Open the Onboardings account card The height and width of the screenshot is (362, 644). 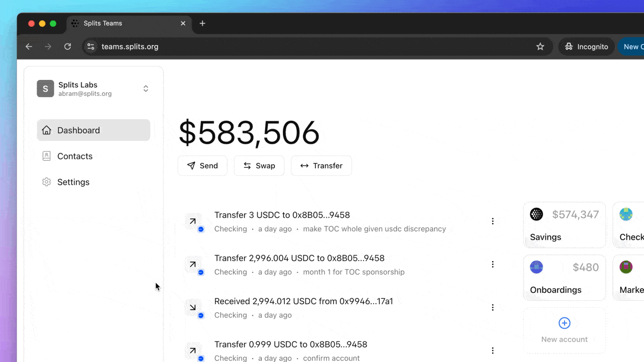565,278
